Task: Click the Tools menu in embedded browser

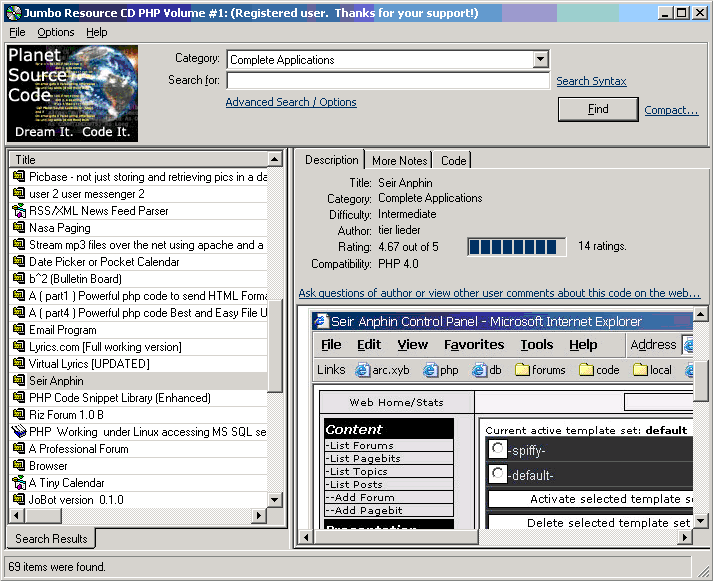Action: point(537,345)
